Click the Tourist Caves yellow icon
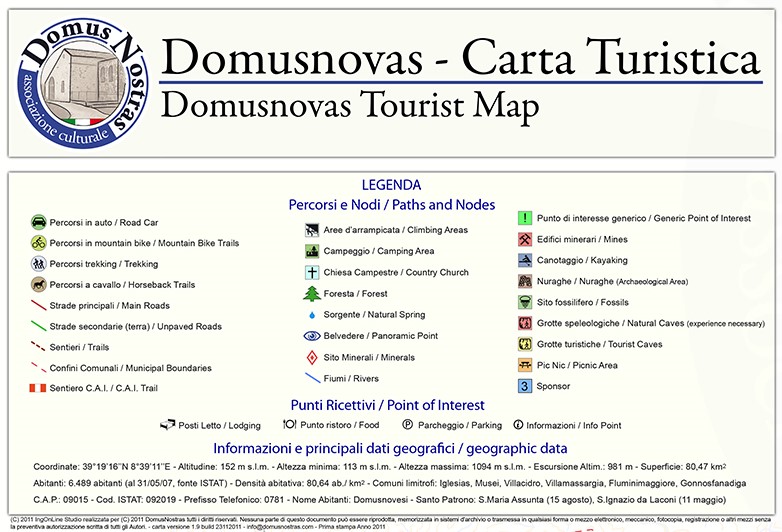The height and width of the screenshot is (532, 782). point(525,344)
